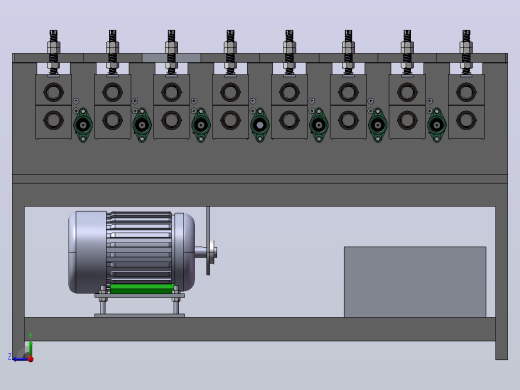Select the grey rectangular box on the lower shelf
This screenshot has width=520, height=390.
pos(415,282)
